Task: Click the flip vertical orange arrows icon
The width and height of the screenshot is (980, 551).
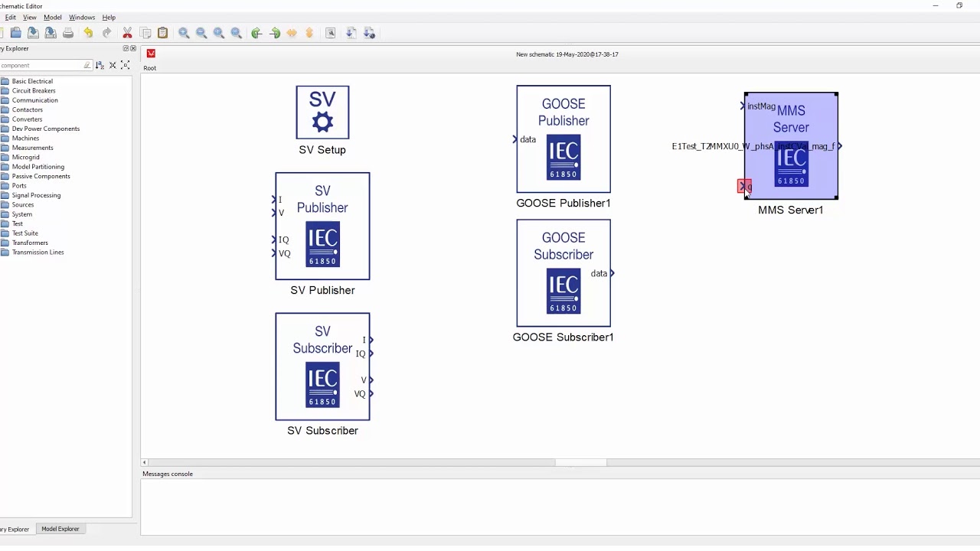Action: (x=309, y=33)
